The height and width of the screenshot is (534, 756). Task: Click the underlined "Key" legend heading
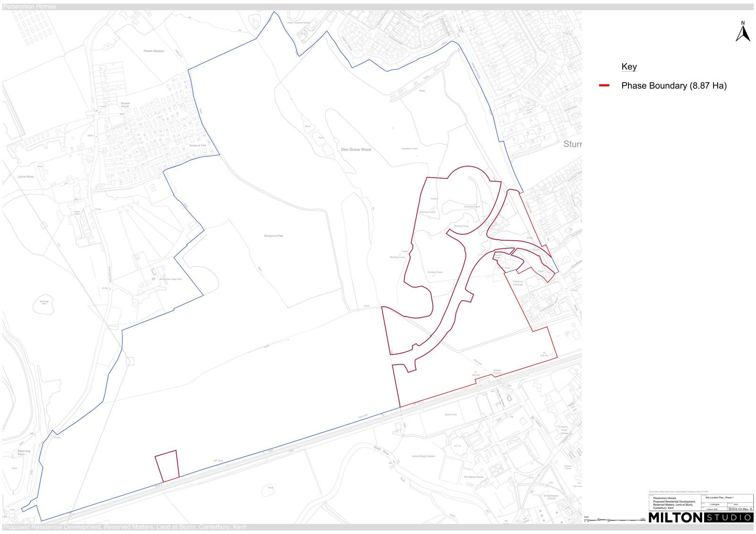point(629,67)
